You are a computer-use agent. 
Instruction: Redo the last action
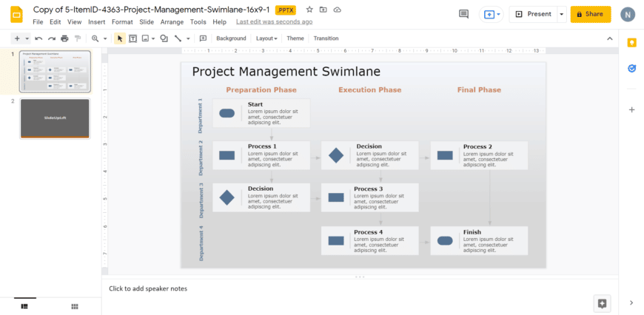click(52, 38)
